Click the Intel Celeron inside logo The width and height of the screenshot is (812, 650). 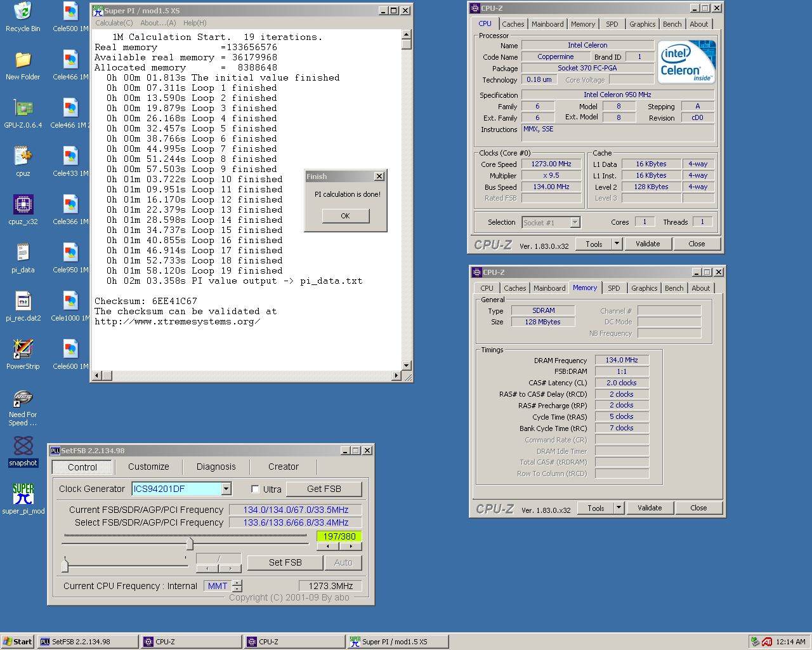(x=687, y=62)
